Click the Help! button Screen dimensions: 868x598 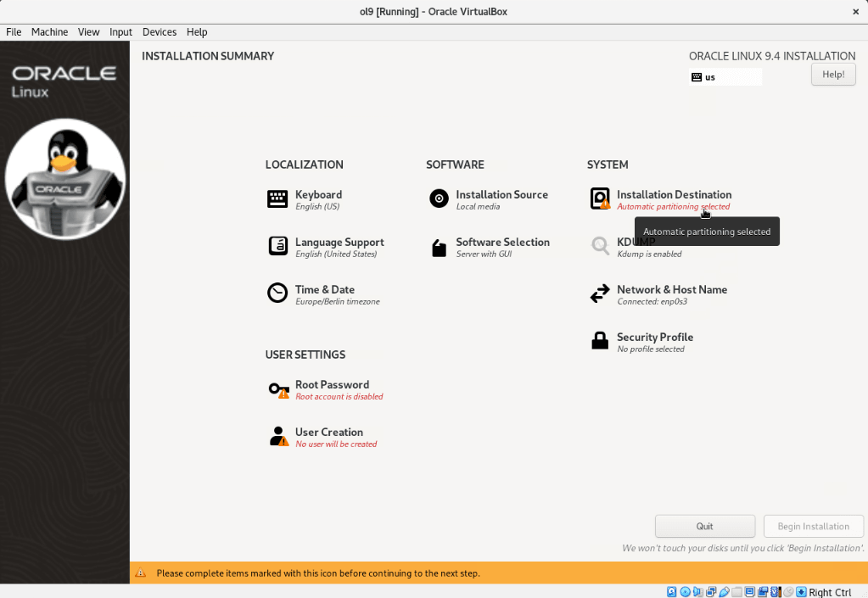833,74
